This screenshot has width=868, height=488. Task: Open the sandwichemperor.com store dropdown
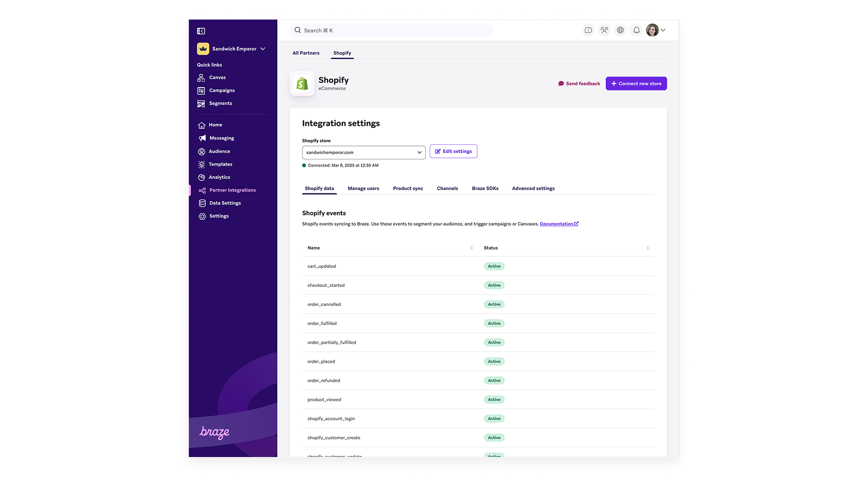click(x=364, y=152)
